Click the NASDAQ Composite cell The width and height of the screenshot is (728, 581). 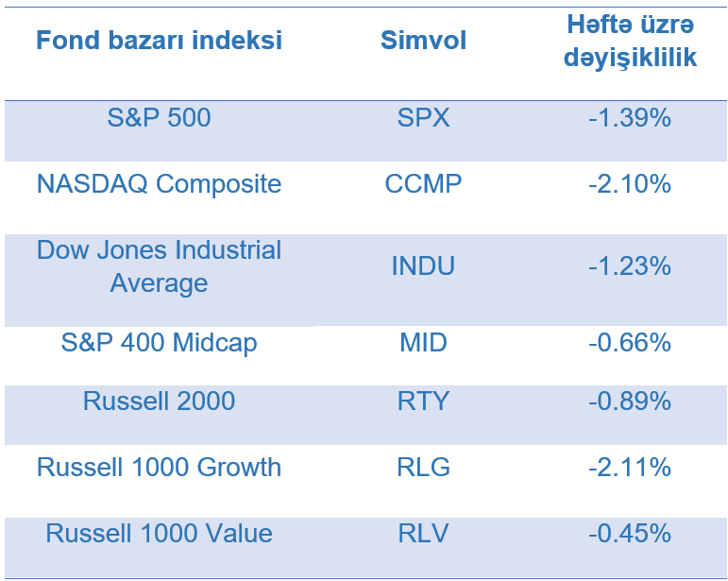click(159, 183)
